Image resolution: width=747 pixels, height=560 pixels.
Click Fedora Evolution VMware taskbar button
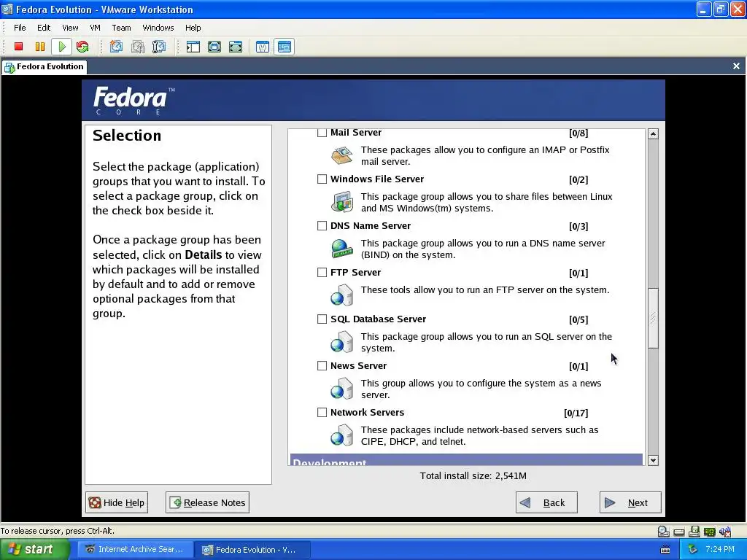(x=253, y=550)
